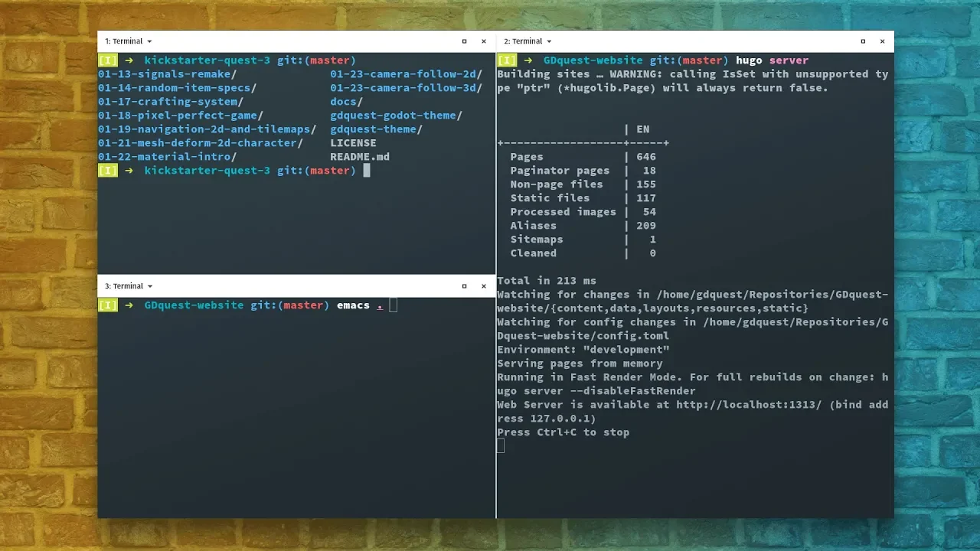980x551 pixels.
Task: Close terminal 1 window
Action: pos(484,41)
